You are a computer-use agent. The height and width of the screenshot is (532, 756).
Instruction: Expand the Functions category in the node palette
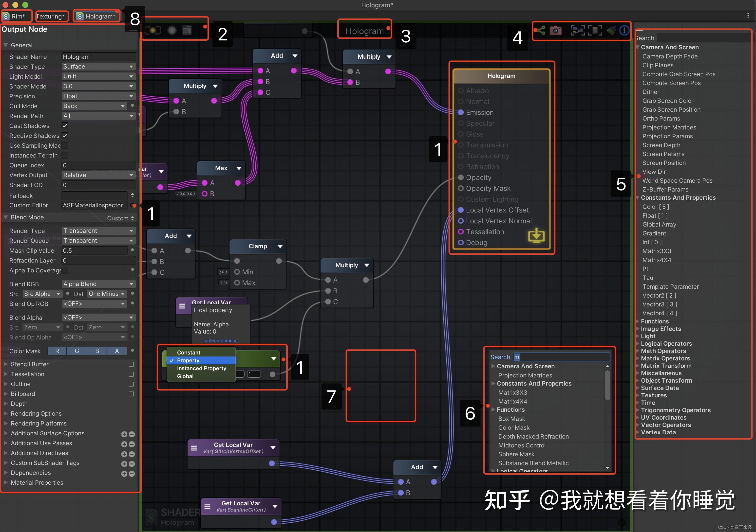pos(655,321)
